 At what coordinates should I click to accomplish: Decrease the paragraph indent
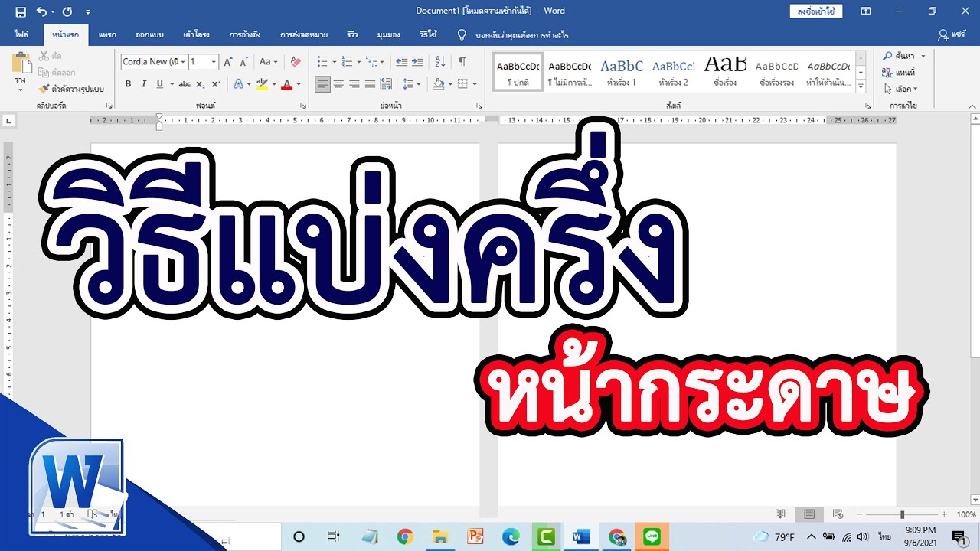point(401,62)
